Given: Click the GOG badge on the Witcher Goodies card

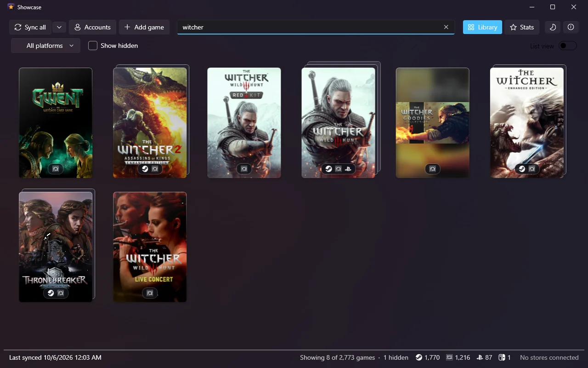Looking at the screenshot, I should (x=433, y=169).
